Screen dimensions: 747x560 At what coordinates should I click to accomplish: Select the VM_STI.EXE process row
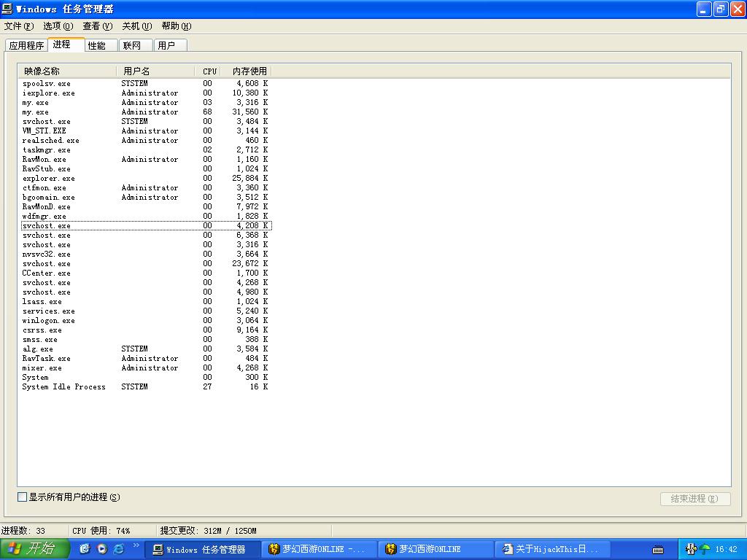[x=146, y=131]
